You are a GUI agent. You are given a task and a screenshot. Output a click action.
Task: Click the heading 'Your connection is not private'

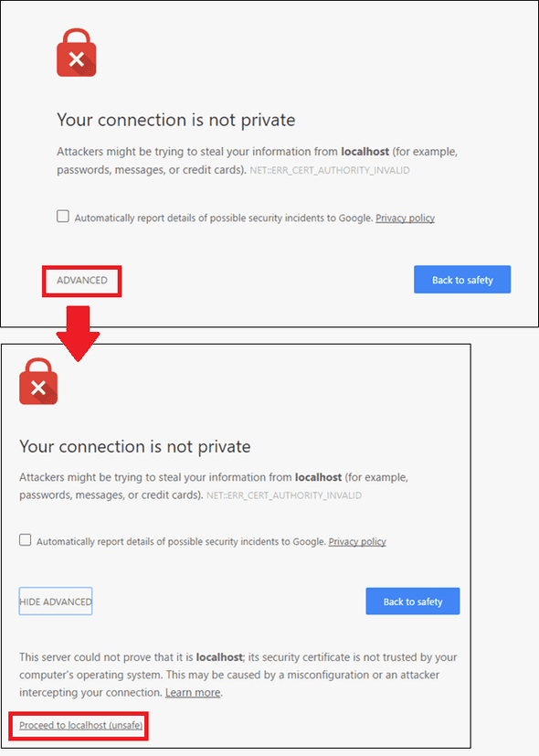pyautogui.click(x=175, y=120)
